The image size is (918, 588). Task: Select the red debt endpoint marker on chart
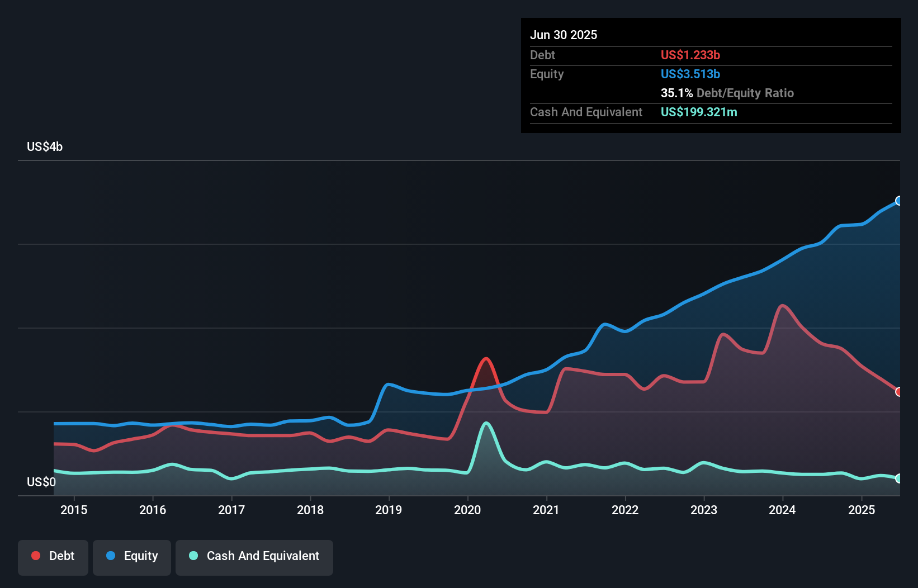pyautogui.click(x=899, y=392)
